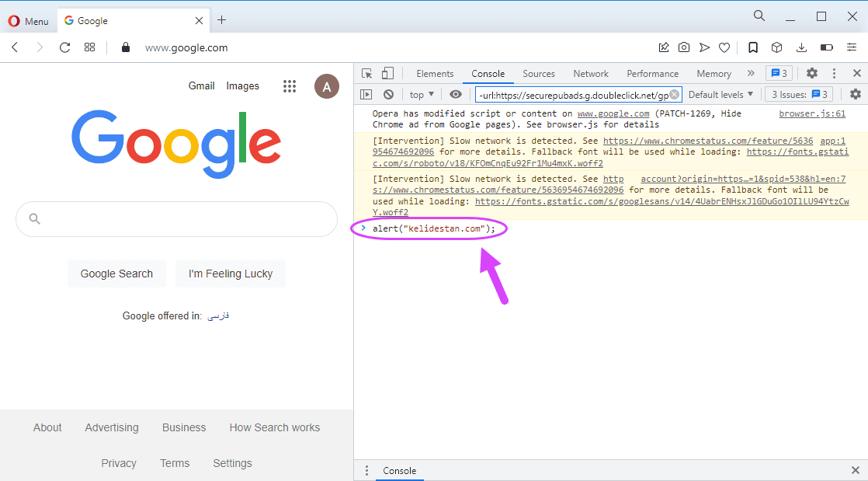Focus the www.google.com address bar

[186, 47]
